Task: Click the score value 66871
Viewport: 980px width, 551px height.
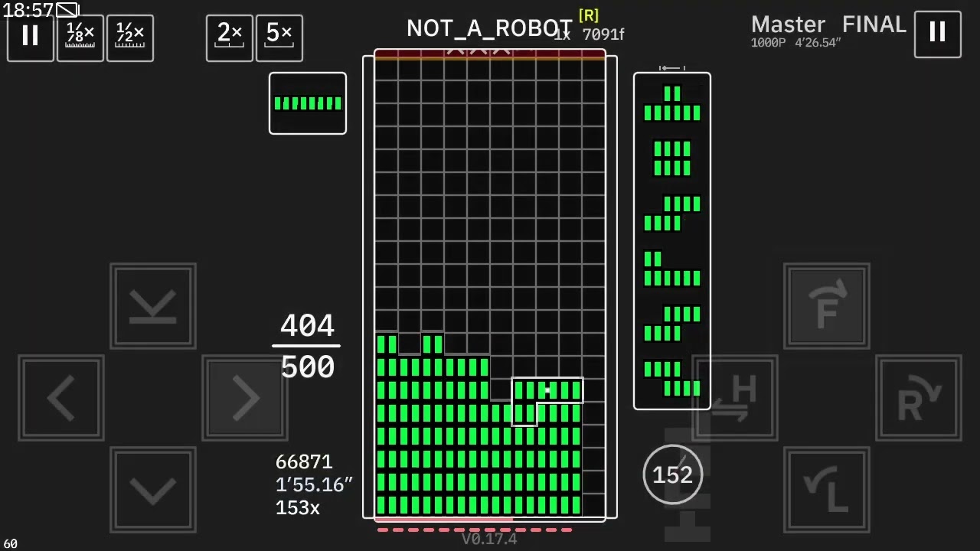Action: tap(304, 462)
